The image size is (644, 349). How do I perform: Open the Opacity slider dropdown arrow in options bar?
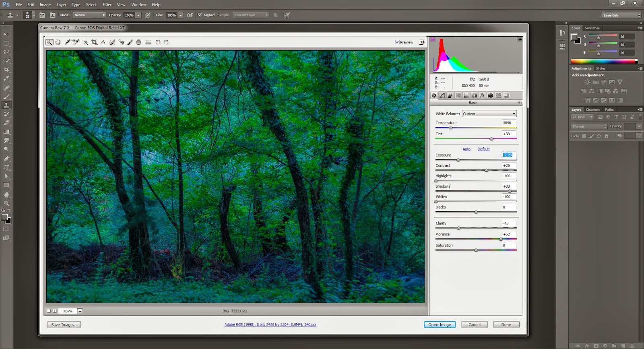138,15
